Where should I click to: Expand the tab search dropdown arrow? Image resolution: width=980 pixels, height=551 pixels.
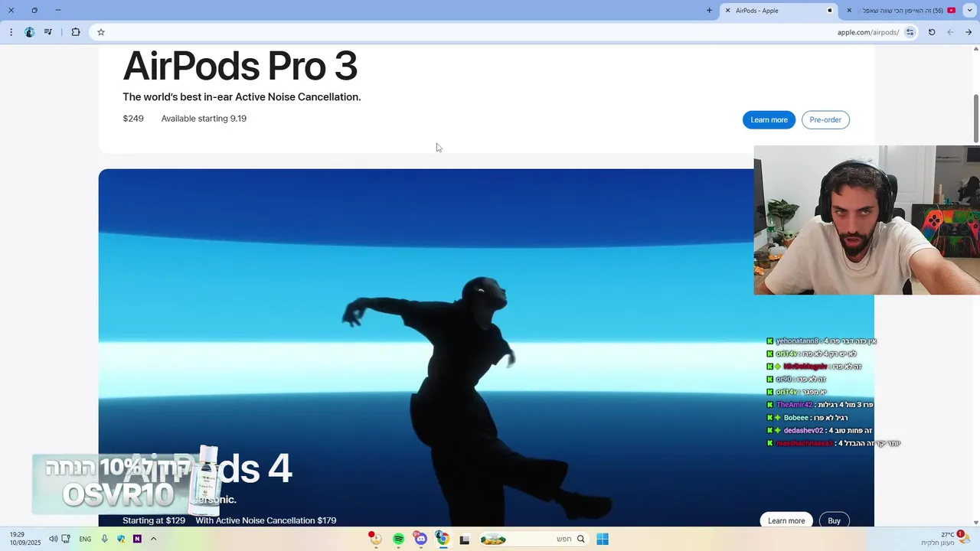tap(970, 11)
